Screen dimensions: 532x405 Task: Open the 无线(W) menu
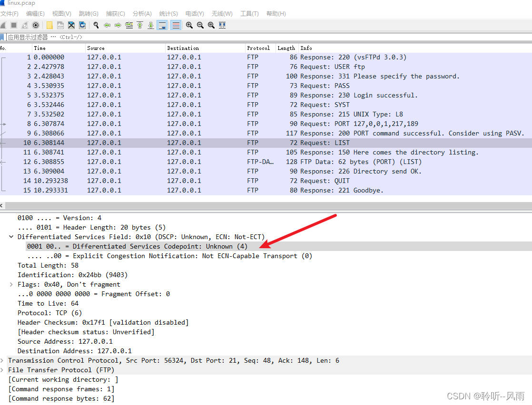pos(222,14)
